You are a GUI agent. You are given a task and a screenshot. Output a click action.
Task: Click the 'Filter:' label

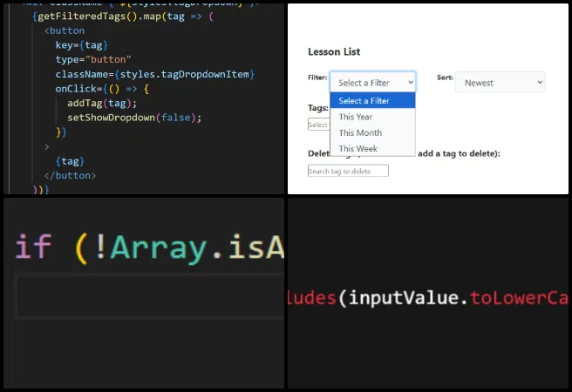click(317, 78)
